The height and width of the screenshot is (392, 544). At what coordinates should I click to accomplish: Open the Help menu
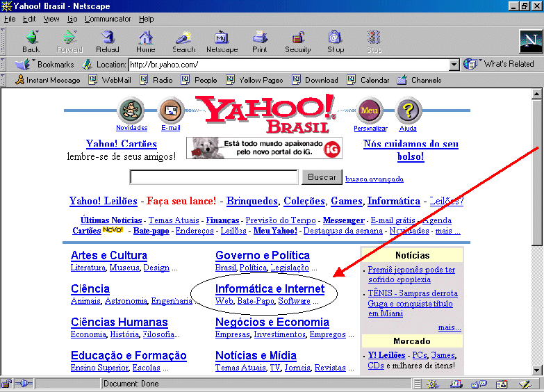(146, 19)
